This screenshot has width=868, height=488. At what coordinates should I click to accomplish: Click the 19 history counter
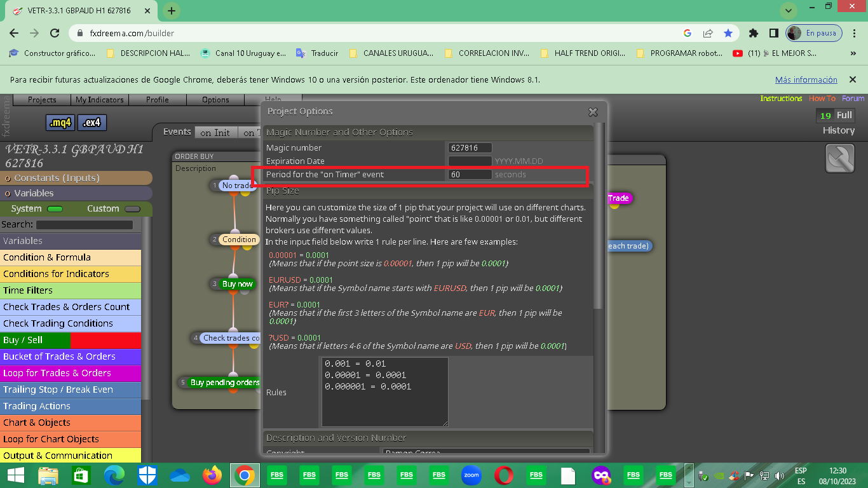tap(825, 116)
